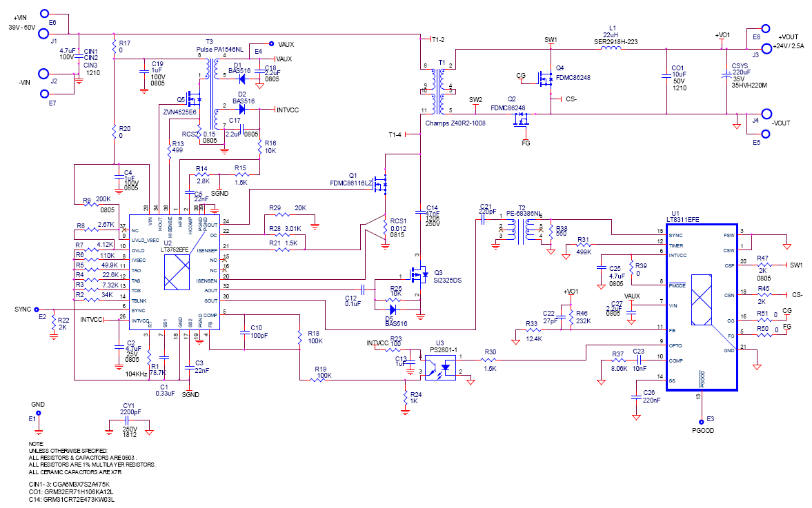
Task: Select the SYNC E2 test point
Action: [x=37, y=309]
